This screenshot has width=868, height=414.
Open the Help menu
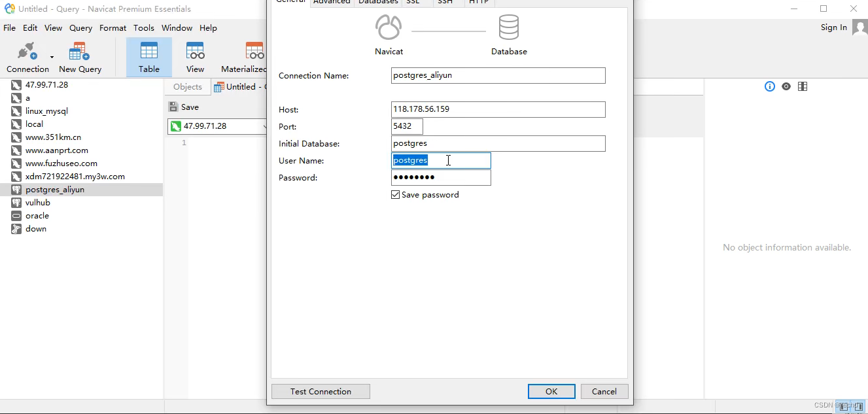point(208,28)
